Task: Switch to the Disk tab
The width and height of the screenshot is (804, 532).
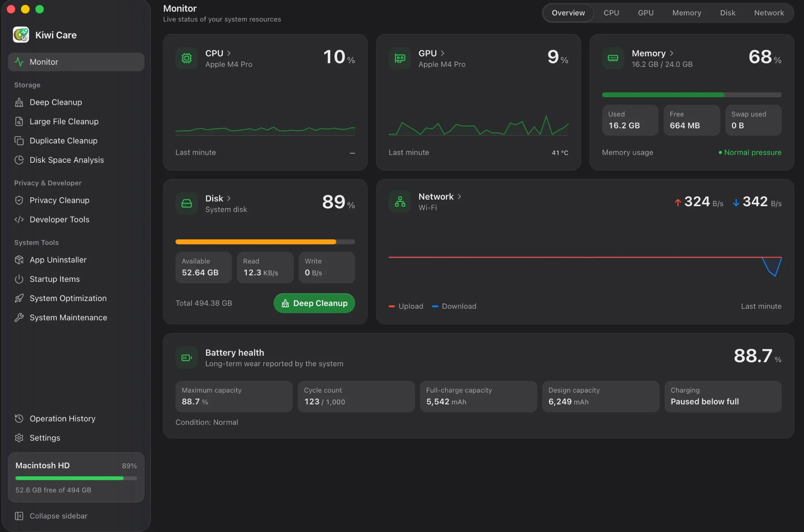Action: pyautogui.click(x=727, y=13)
